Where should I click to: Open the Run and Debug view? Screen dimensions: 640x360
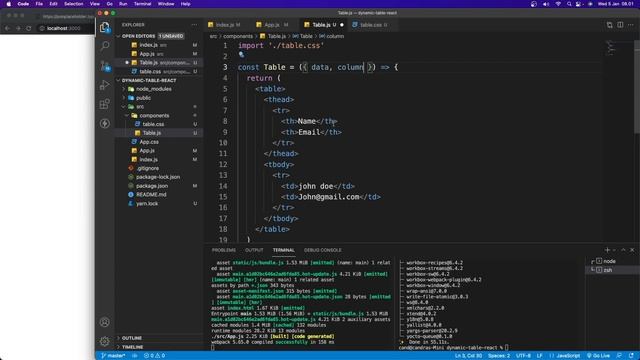(x=104, y=84)
